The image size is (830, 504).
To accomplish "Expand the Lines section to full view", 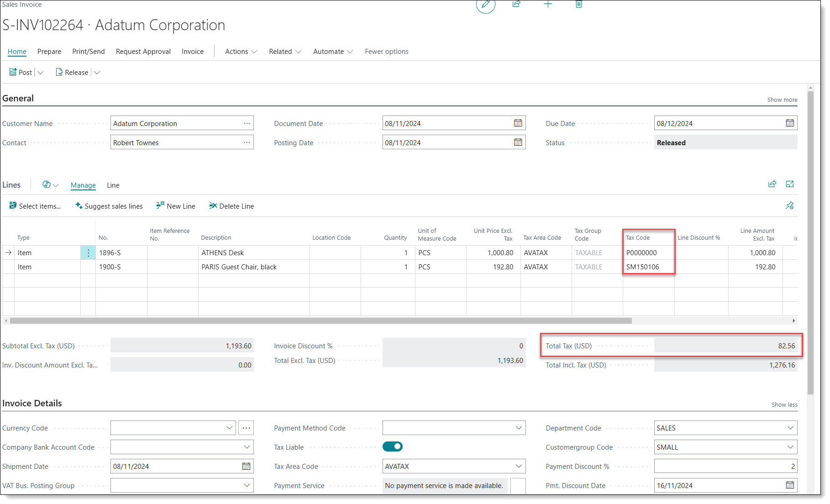I will (790, 184).
